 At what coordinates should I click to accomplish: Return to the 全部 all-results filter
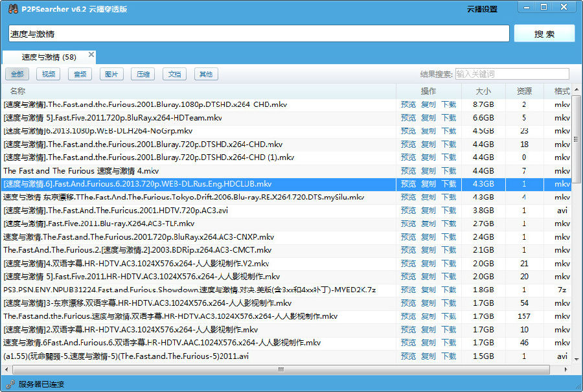17,74
